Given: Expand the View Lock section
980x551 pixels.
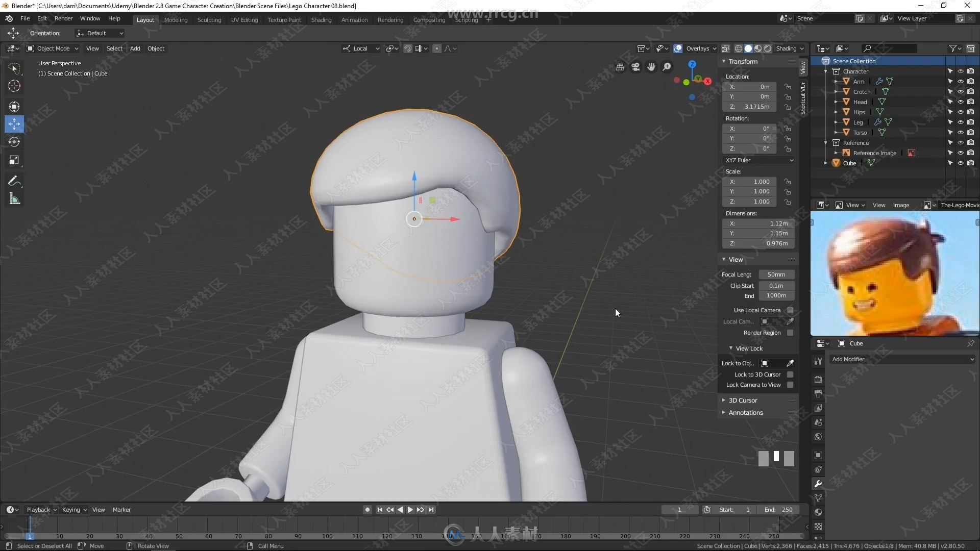Looking at the screenshot, I should (x=749, y=348).
